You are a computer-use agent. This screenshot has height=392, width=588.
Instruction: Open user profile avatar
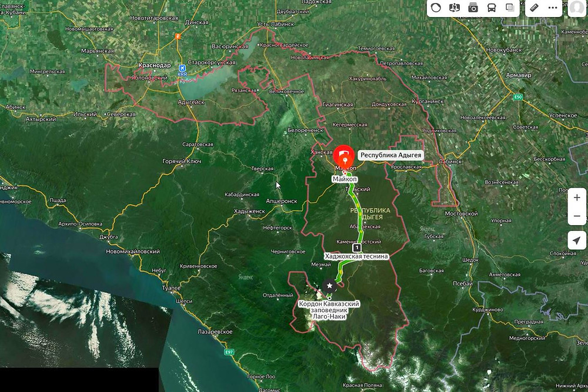coord(577,8)
